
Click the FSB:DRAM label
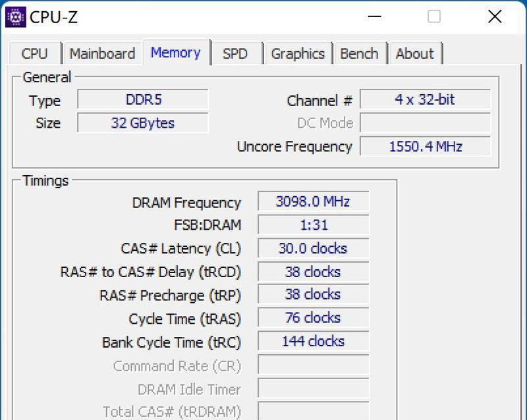click(208, 224)
